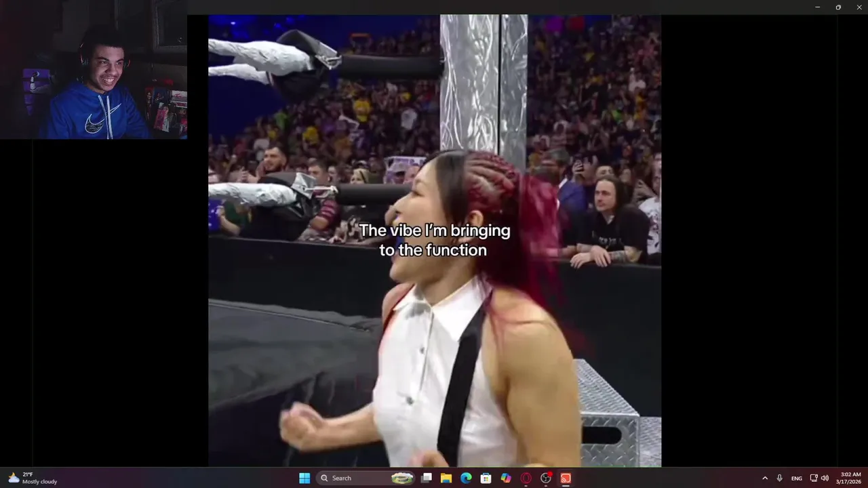
Task: Restore down the video window
Action: [838, 7]
